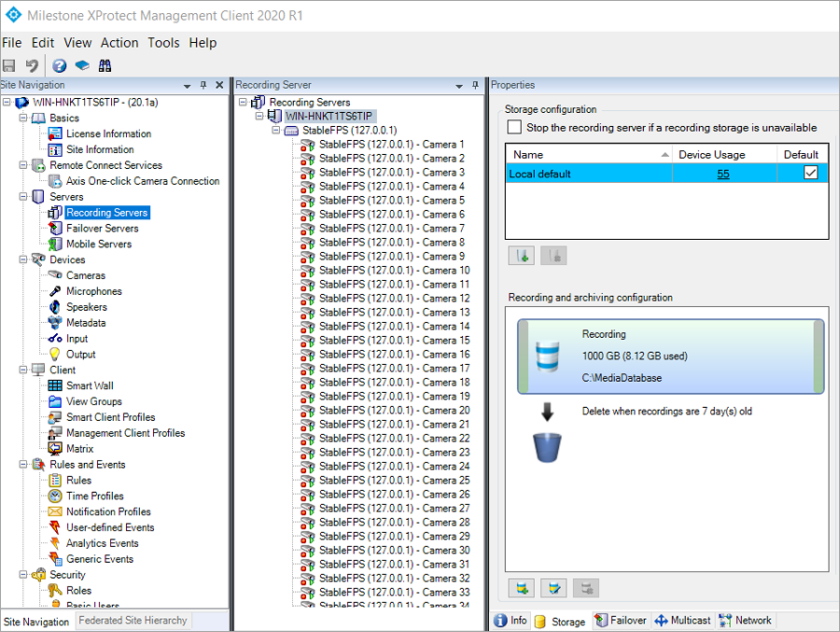The width and height of the screenshot is (840, 632).
Task: Click the Recording database cylinder icon
Action: tap(548, 357)
